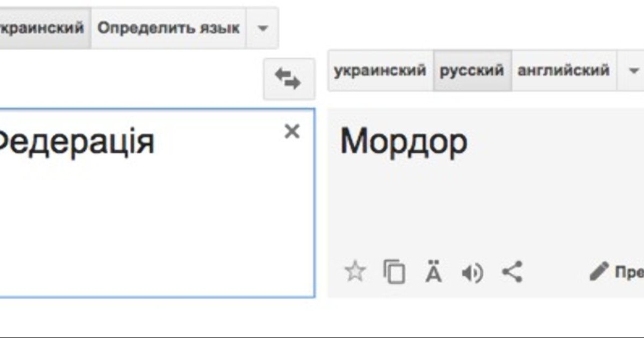This screenshot has height=338, width=644.
Task: Enable Определить язык auto-detection
Action: 168,28
